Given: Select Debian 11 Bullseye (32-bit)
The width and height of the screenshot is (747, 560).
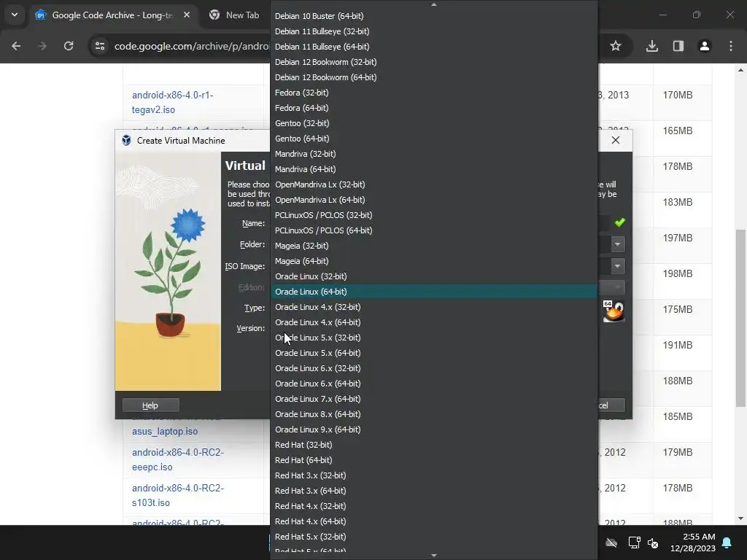Looking at the screenshot, I should point(434,31).
